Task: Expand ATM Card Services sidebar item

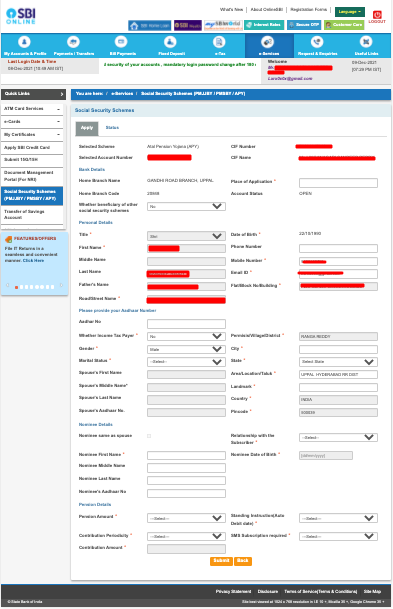Action: point(32,109)
